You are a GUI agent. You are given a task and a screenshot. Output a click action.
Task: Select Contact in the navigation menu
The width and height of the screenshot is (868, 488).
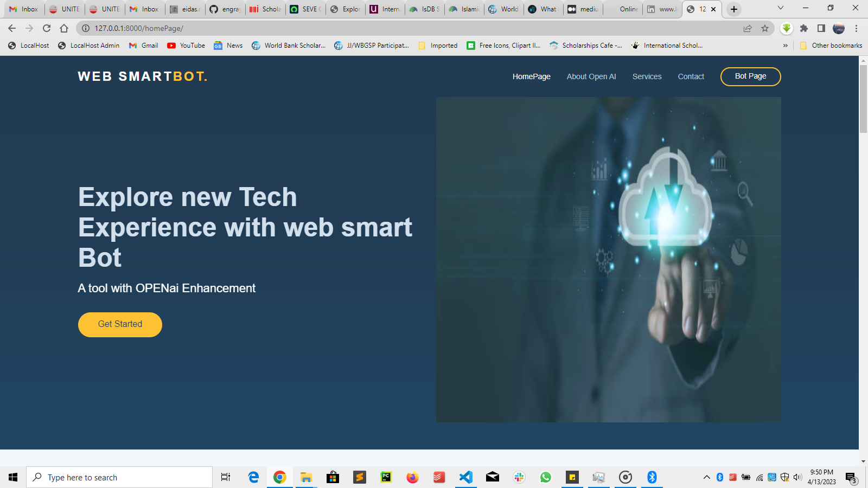point(691,76)
